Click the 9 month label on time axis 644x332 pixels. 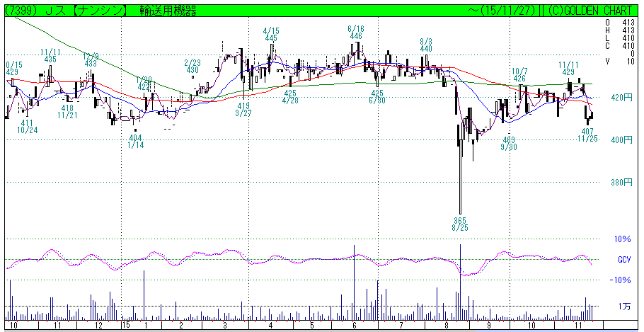click(x=489, y=325)
